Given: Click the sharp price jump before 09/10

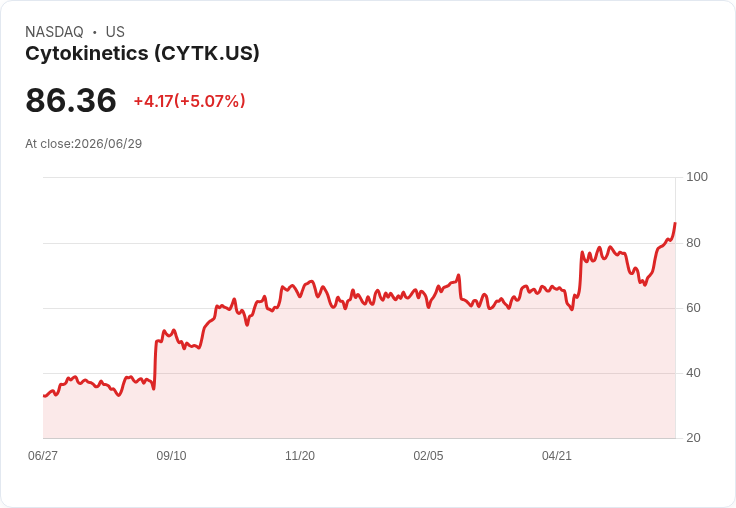Looking at the screenshot, I should (155, 364).
